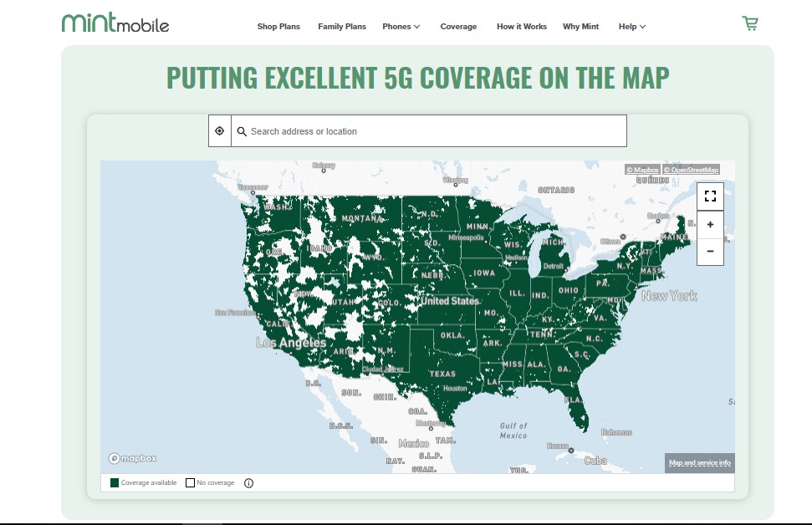Click white No coverage swatch

point(190,482)
